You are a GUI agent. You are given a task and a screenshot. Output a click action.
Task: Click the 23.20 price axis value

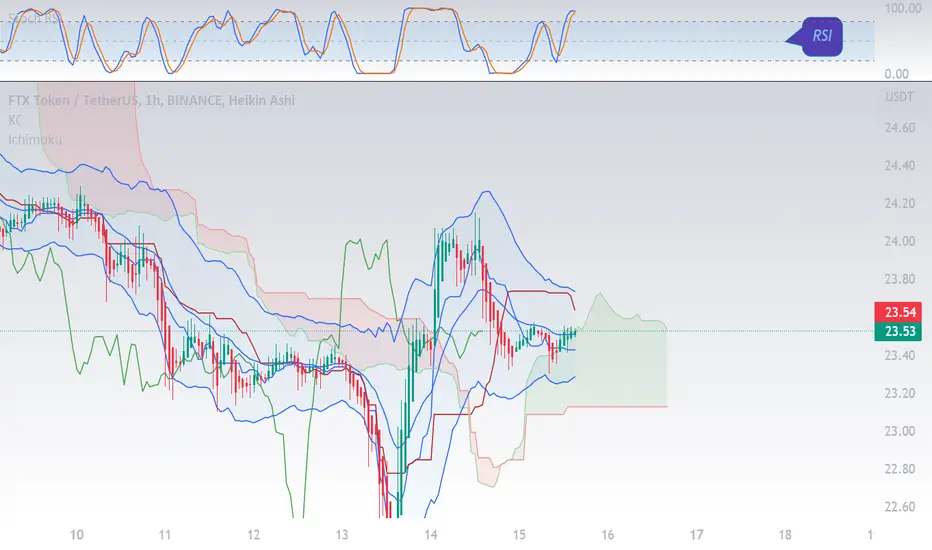[899, 394]
